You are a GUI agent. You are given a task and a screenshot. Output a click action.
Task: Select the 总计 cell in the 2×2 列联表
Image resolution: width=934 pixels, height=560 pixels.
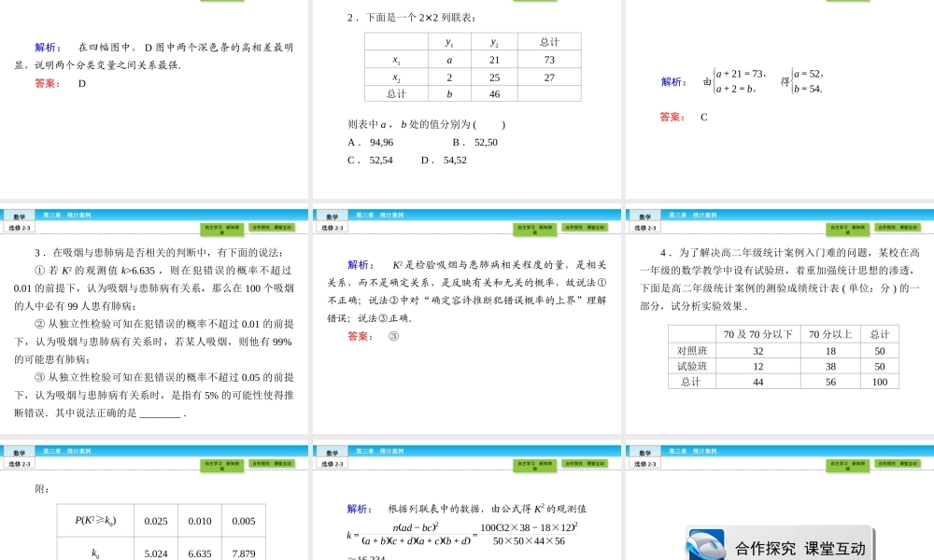tap(549, 41)
